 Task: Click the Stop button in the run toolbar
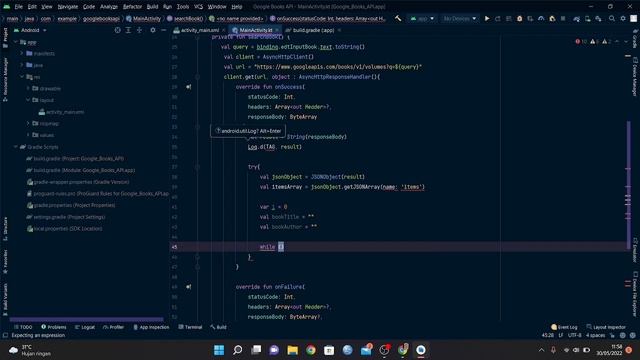[563, 18]
